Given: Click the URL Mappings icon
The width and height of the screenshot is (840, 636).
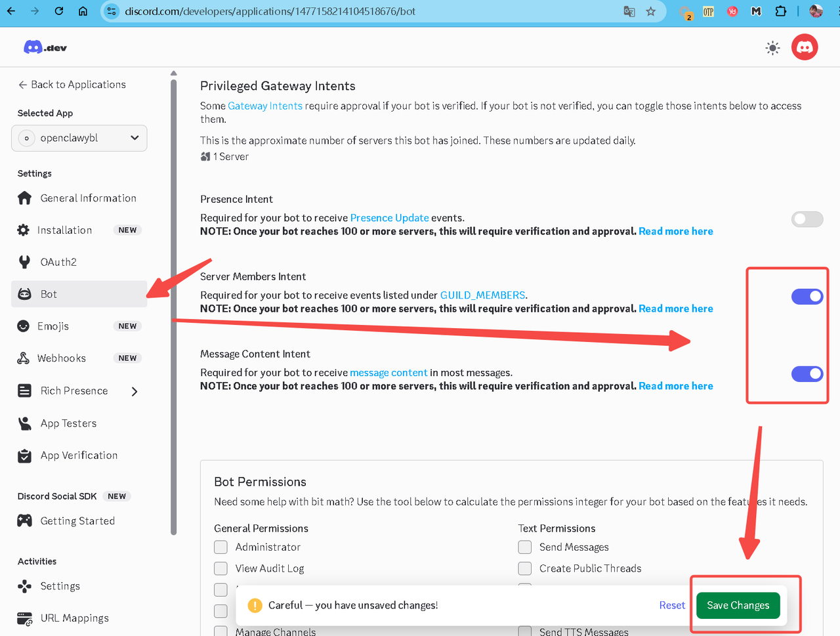Looking at the screenshot, I should coord(25,618).
